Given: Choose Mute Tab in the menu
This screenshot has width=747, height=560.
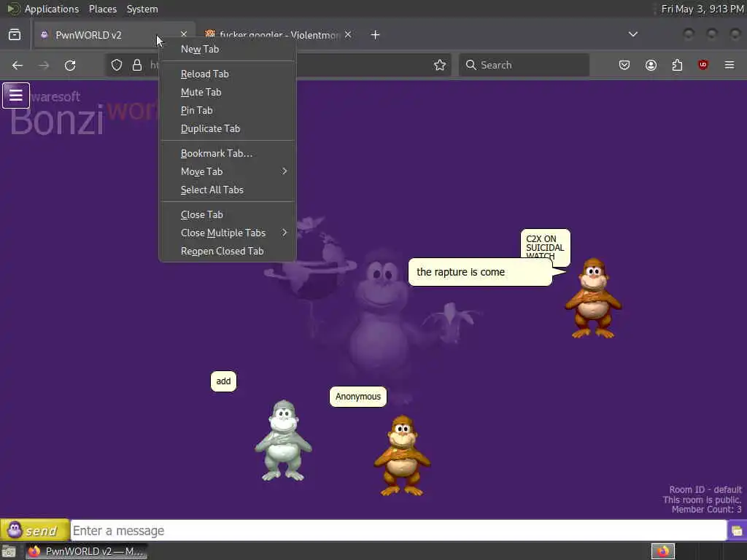Looking at the screenshot, I should [x=228, y=92].
